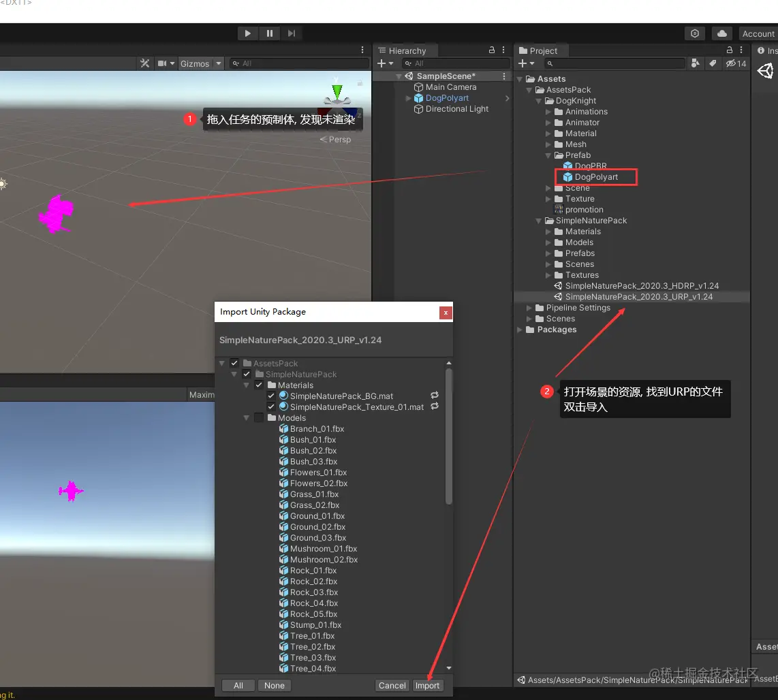Uncheck SimpleNaturePack_Texture_01.mat
This screenshot has width=778, height=700.
(271, 407)
